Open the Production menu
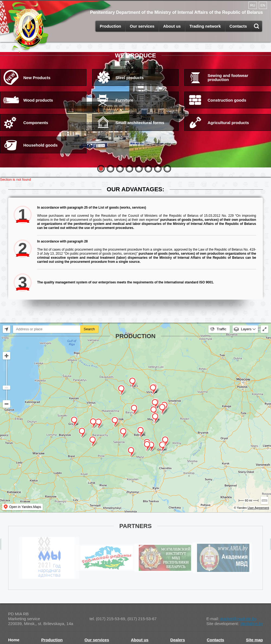The height and width of the screenshot is (644, 271). point(110,26)
